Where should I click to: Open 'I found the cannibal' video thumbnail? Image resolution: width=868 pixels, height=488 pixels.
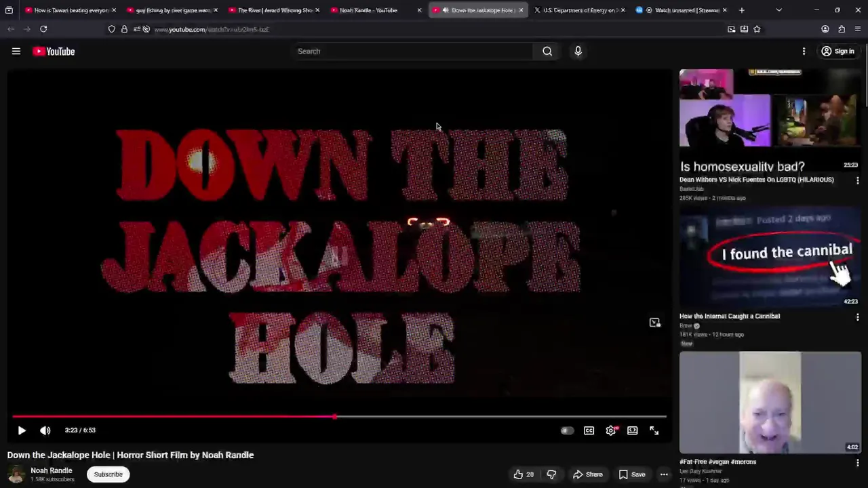(x=770, y=257)
